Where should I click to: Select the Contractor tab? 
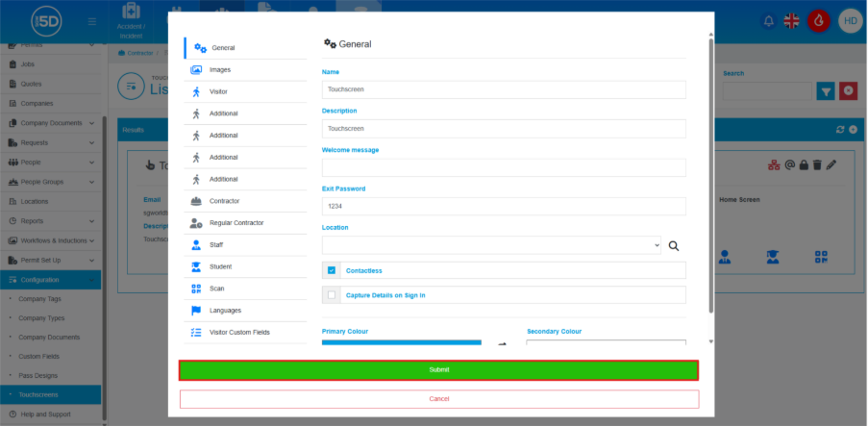point(245,201)
